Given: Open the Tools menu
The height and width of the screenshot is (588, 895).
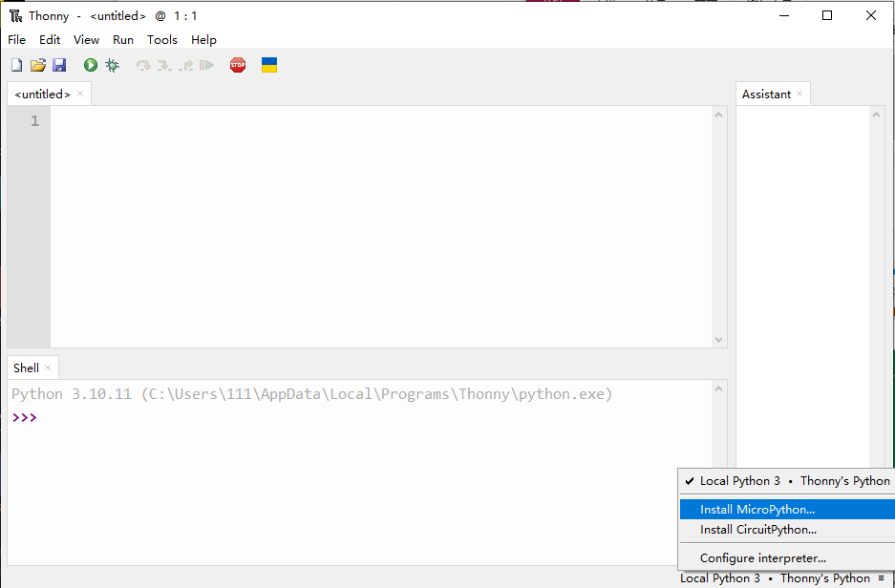Looking at the screenshot, I should point(162,39).
